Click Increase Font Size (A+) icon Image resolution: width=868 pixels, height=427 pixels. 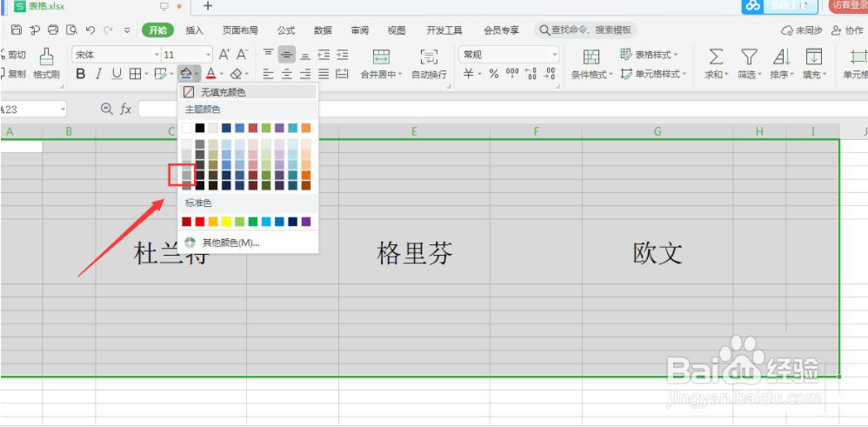[x=224, y=54]
